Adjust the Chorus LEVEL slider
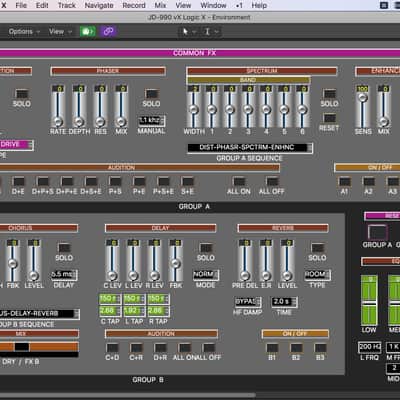 coord(33,260)
